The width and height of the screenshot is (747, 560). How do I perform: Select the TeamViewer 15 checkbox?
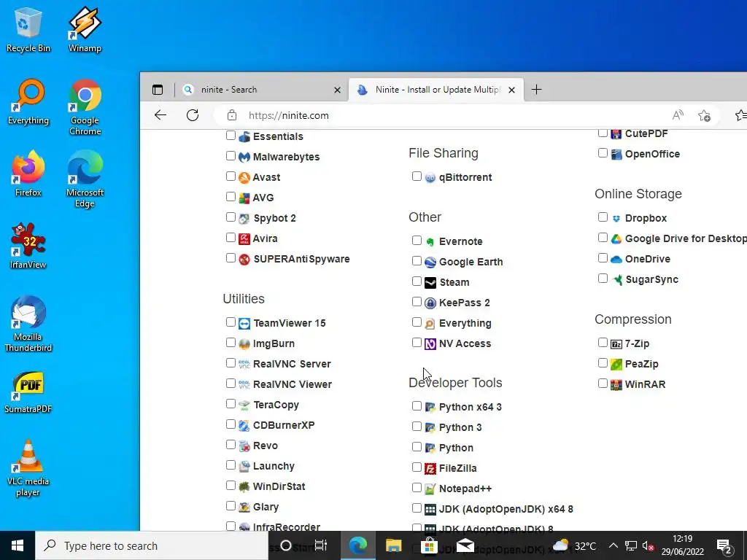click(x=231, y=322)
